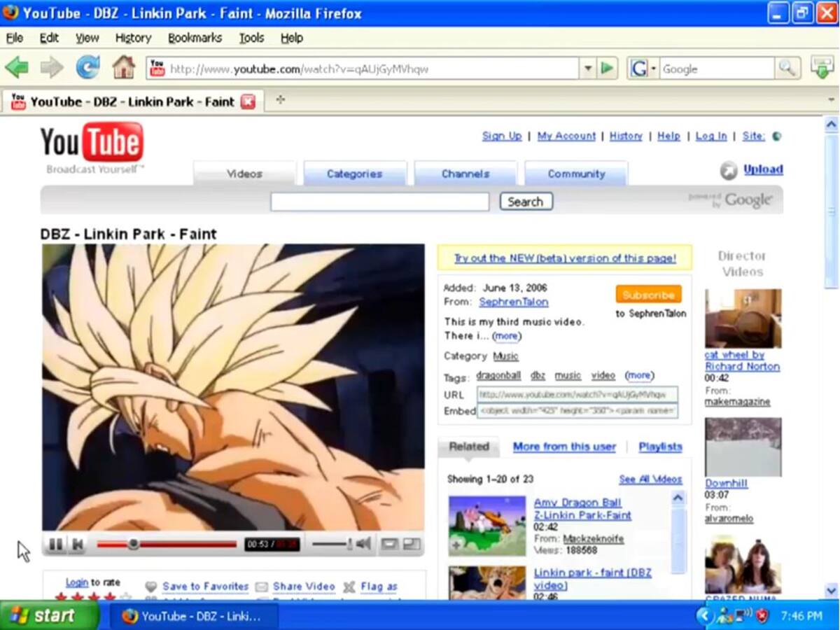Screen dimensions: 840x630
Task: Click the magnifier in Google search box
Action: coord(787,69)
